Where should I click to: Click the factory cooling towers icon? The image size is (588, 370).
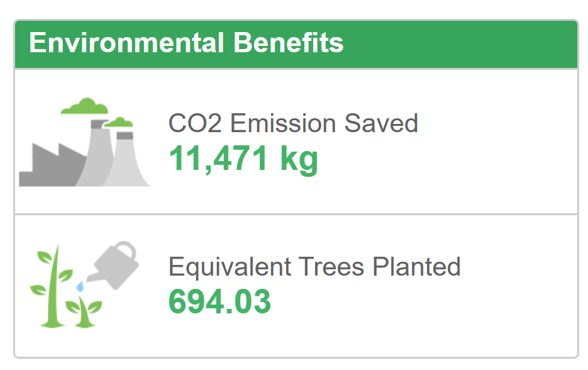[x=84, y=142]
